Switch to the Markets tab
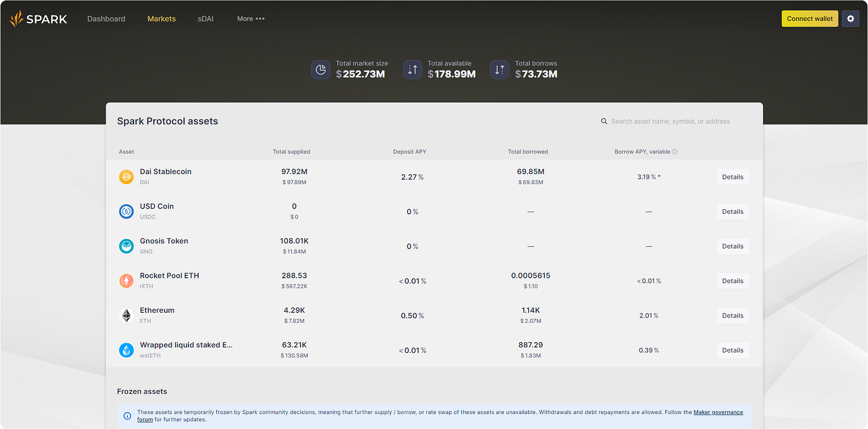Image resolution: width=868 pixels, height=429 pixels. click(162, 18)
